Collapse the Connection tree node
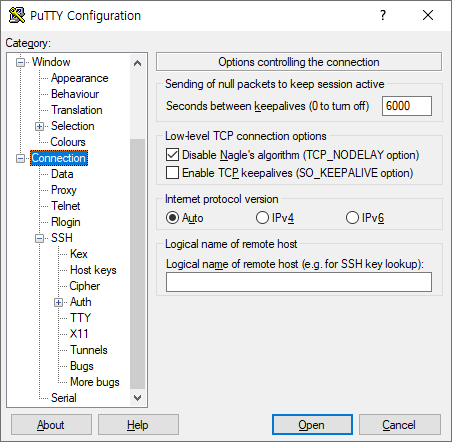452x442 pixels. [20, 158]
